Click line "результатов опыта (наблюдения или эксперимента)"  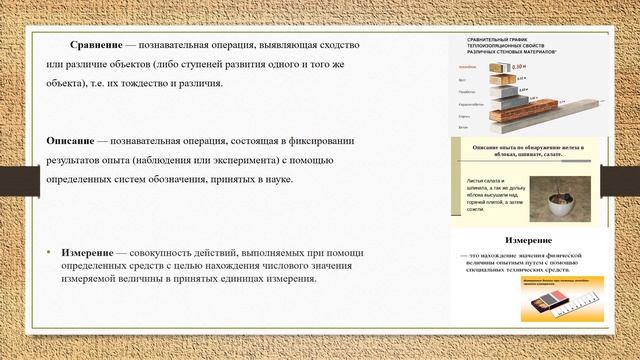click(x=163, y=160)
